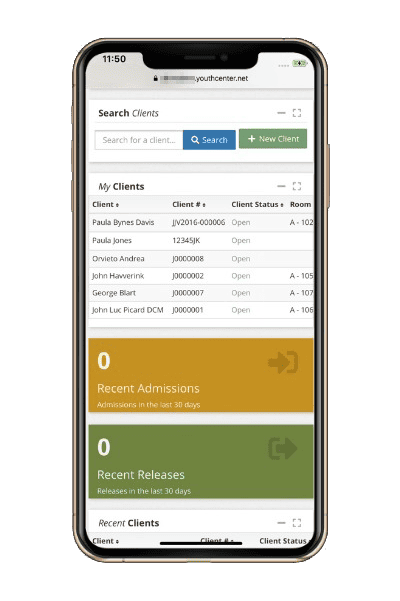This screenshot has width=400, height=601.
Task: Focus the Search for a client field
Action: [139, 140]
